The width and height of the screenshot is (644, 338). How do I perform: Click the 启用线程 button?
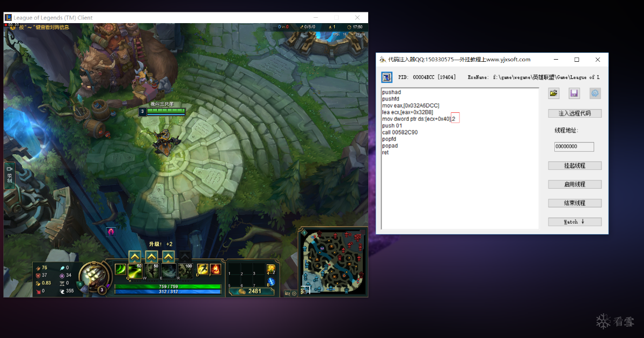[x=575, y=184]
